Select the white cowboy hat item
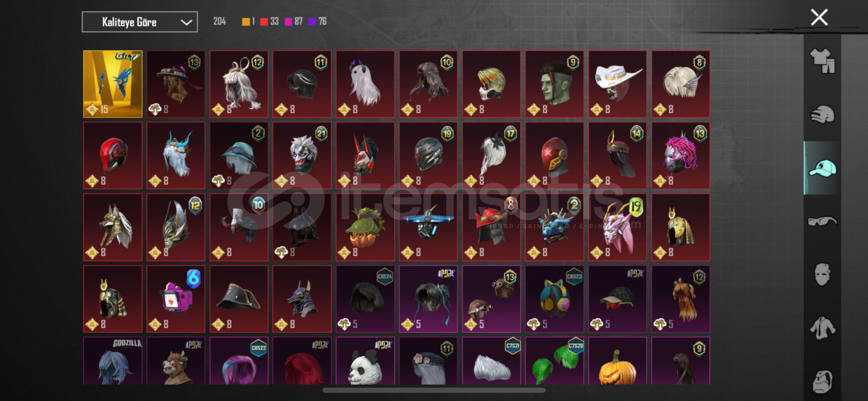Viewport: 868px width, 401px height. click(x=617, y=84)
